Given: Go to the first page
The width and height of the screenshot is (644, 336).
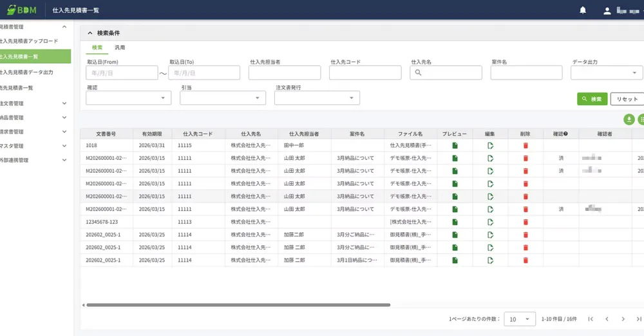Looking at the screenshot, I should tap(591, 319).
